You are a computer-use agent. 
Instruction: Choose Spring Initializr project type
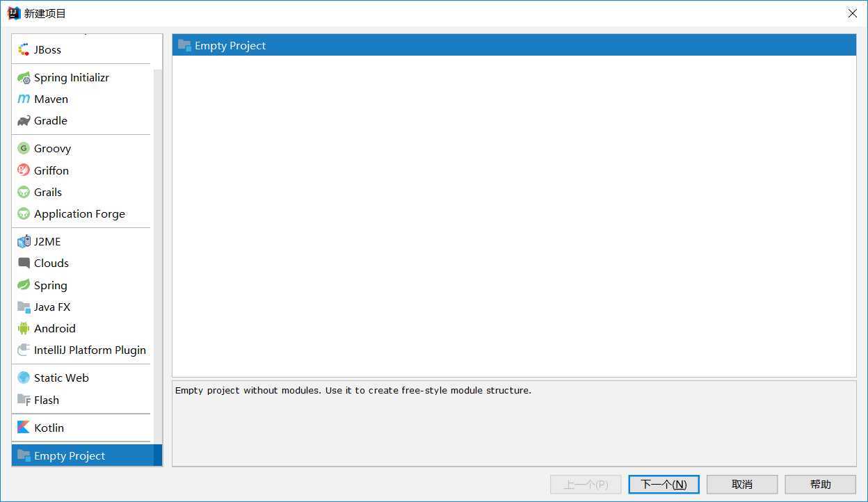[72, 78]
